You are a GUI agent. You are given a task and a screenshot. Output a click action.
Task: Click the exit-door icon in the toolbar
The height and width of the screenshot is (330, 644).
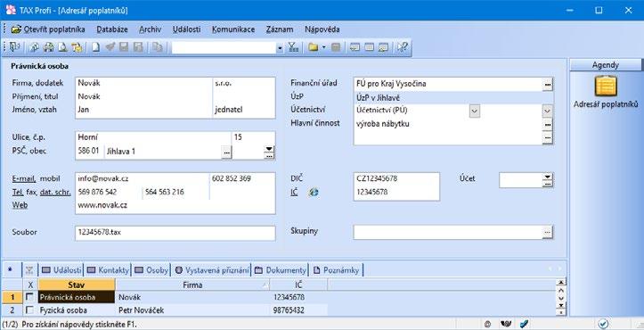[15, 47]
